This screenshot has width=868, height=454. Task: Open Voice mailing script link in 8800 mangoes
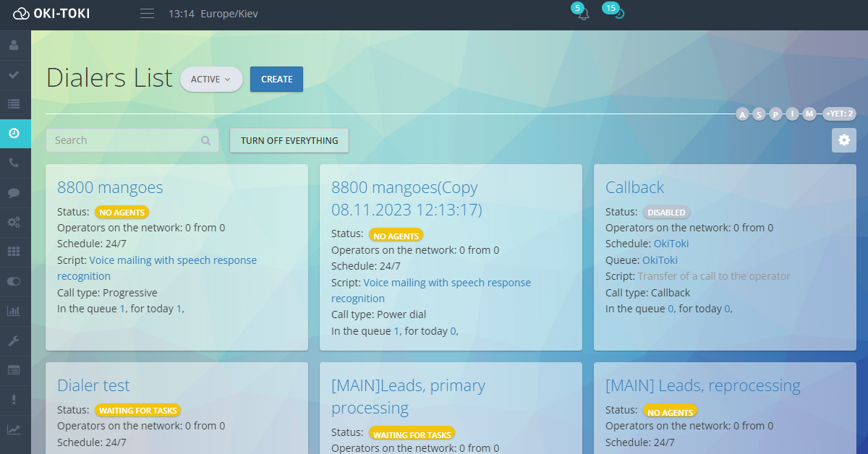[173, 260]
